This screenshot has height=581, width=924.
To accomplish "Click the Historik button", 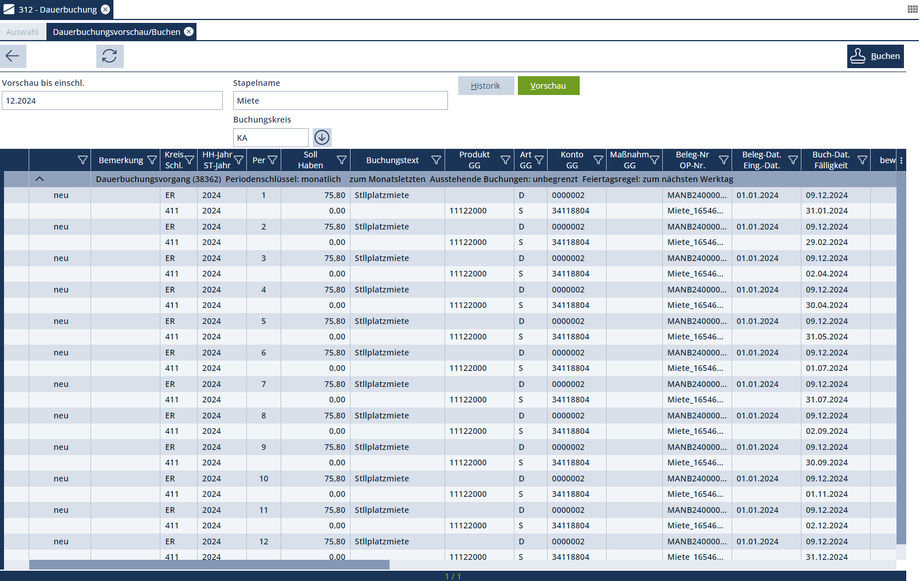I will coord(486,86).
